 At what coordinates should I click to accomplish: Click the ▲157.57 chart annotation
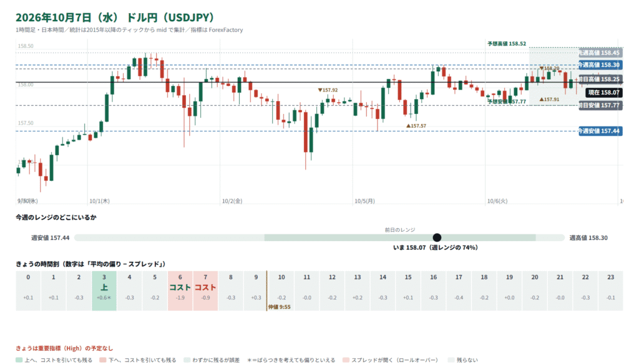(416, 126)
